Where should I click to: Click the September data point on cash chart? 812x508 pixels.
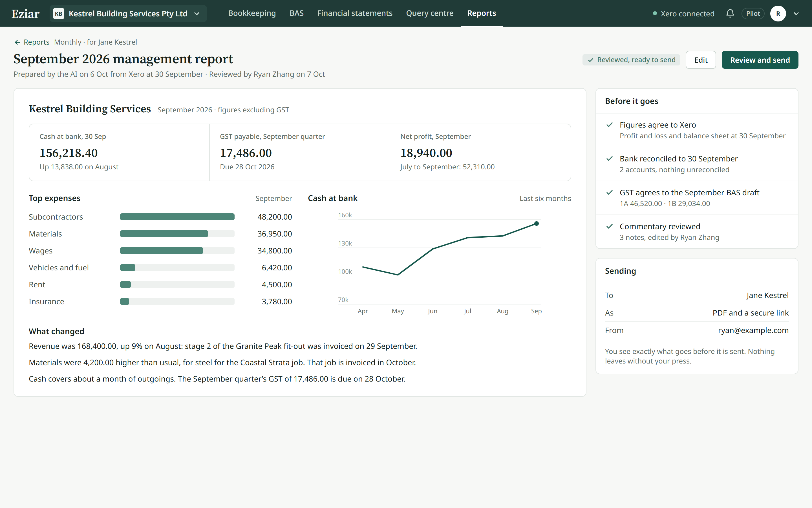[536, 224]
